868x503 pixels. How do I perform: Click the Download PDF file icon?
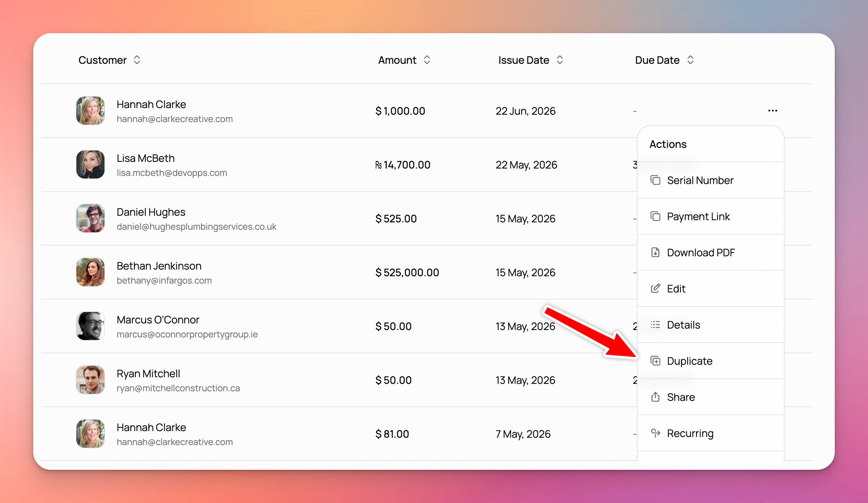coord(655,252)
